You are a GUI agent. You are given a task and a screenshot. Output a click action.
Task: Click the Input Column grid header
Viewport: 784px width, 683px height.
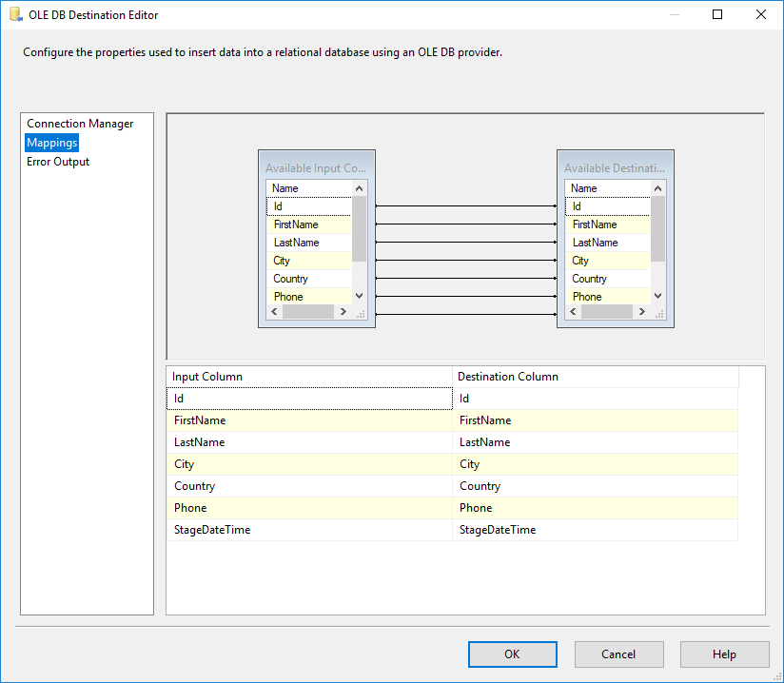309,377
